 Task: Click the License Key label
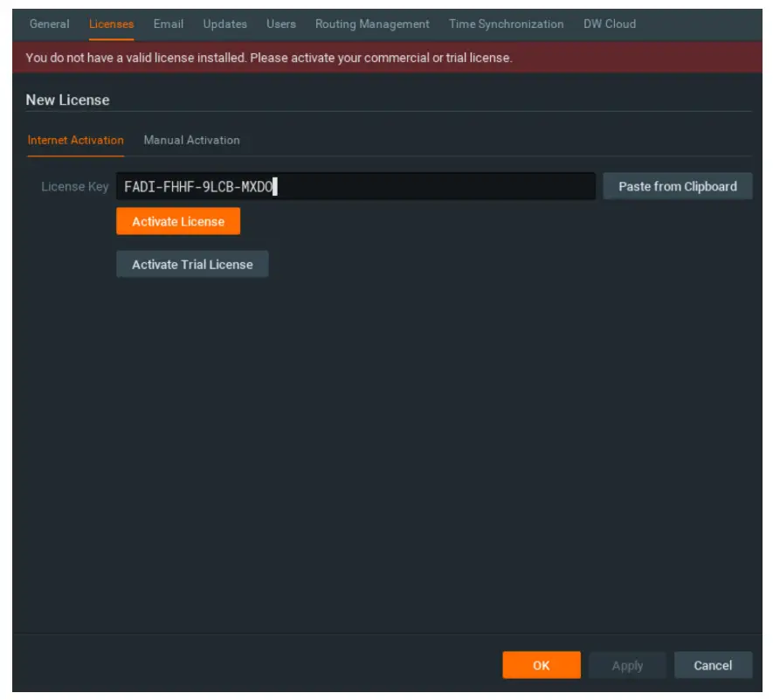[75, 186]
